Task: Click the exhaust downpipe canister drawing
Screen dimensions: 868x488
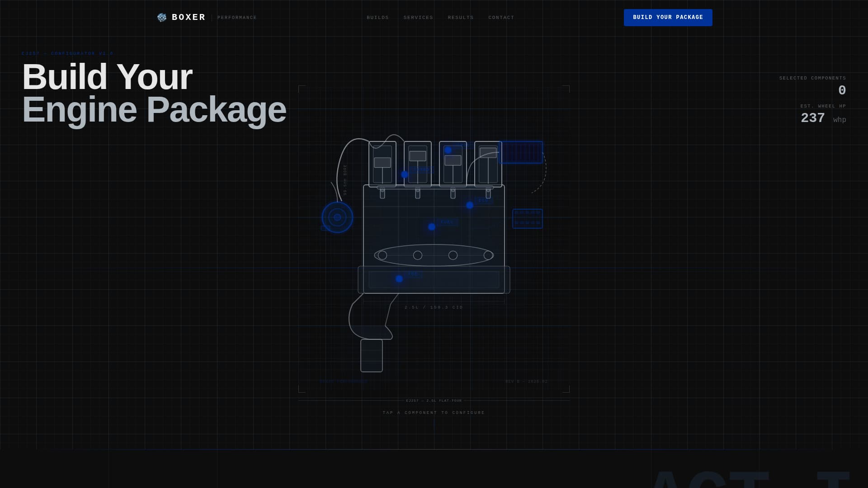Action: click(x=372, y=356)
